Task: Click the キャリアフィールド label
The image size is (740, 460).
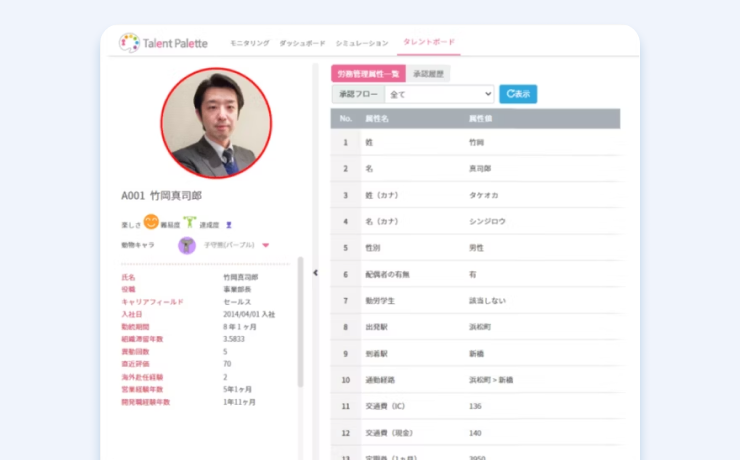Action: click(152, 302)
